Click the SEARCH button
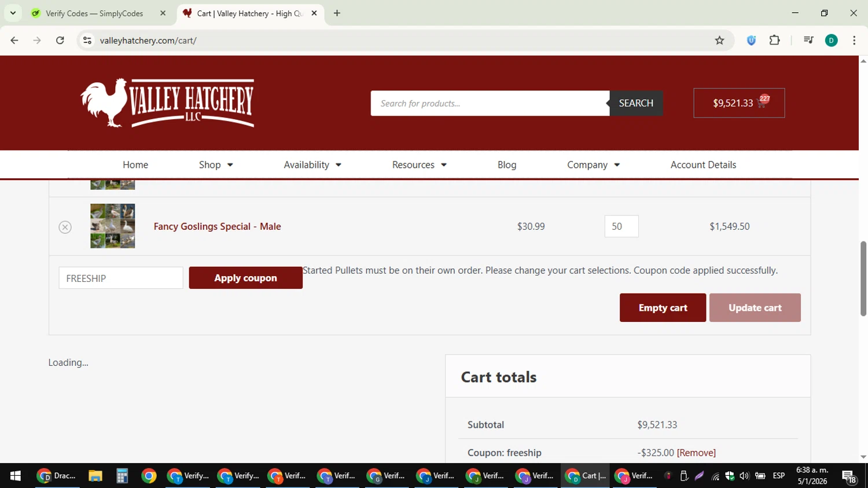868x488 pixels. 636,103
